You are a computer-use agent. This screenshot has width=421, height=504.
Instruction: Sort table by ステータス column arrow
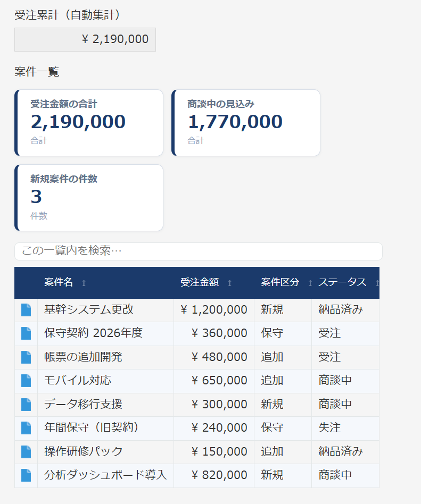tap(377, 283)
